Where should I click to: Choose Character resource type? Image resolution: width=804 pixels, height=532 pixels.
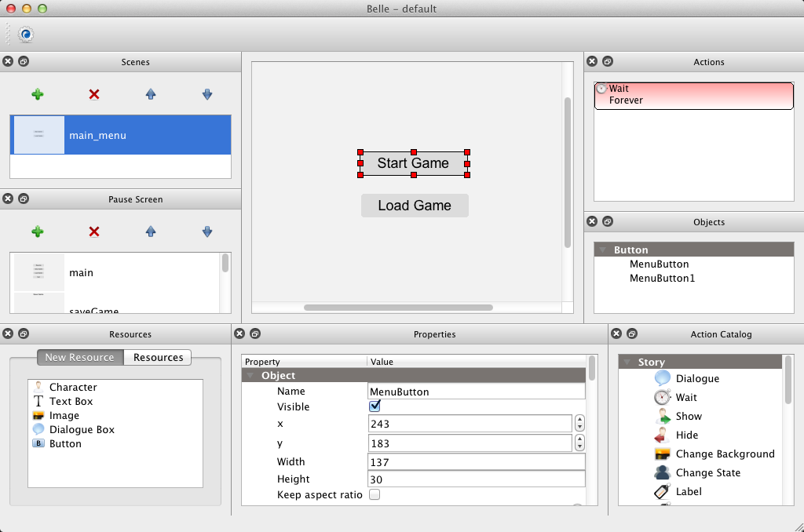tap(64, 387)
